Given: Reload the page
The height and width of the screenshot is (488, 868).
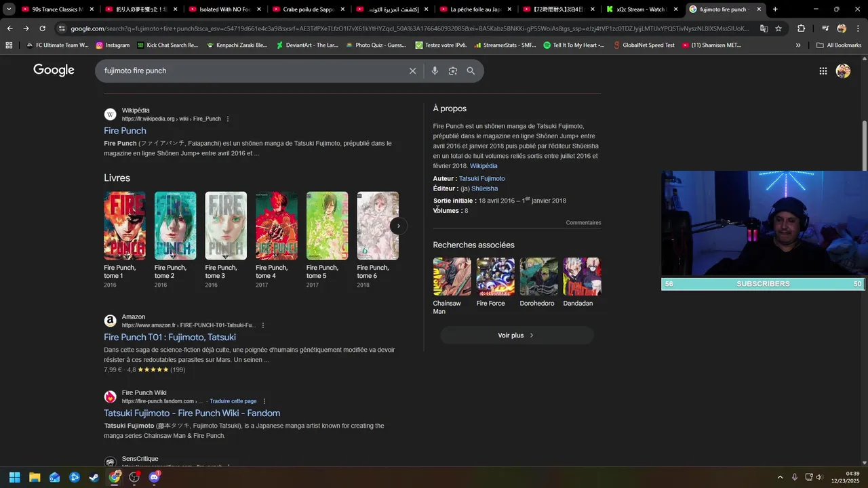Looking at the screenshot, I should point(42,28).
